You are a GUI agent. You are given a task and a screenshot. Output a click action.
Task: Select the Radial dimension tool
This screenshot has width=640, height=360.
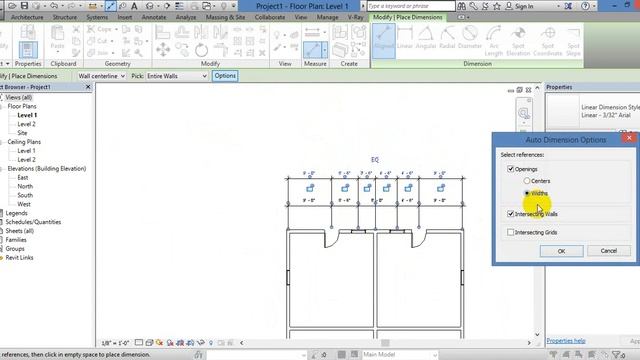[447, 38]
